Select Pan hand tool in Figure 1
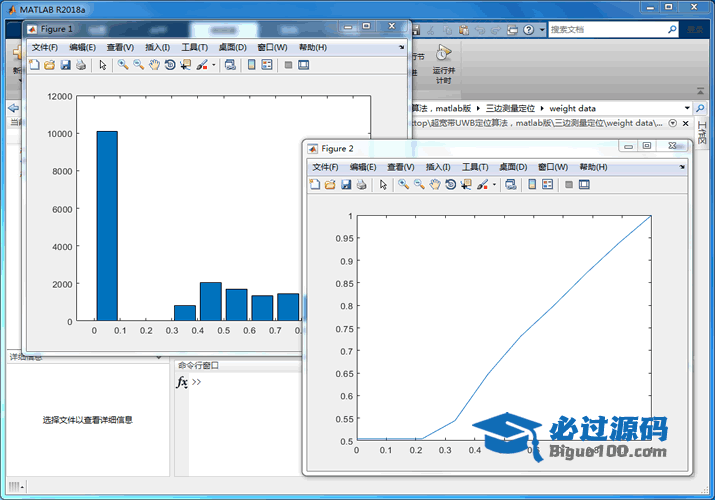The image size is (715, 500). tap(154, 65)
